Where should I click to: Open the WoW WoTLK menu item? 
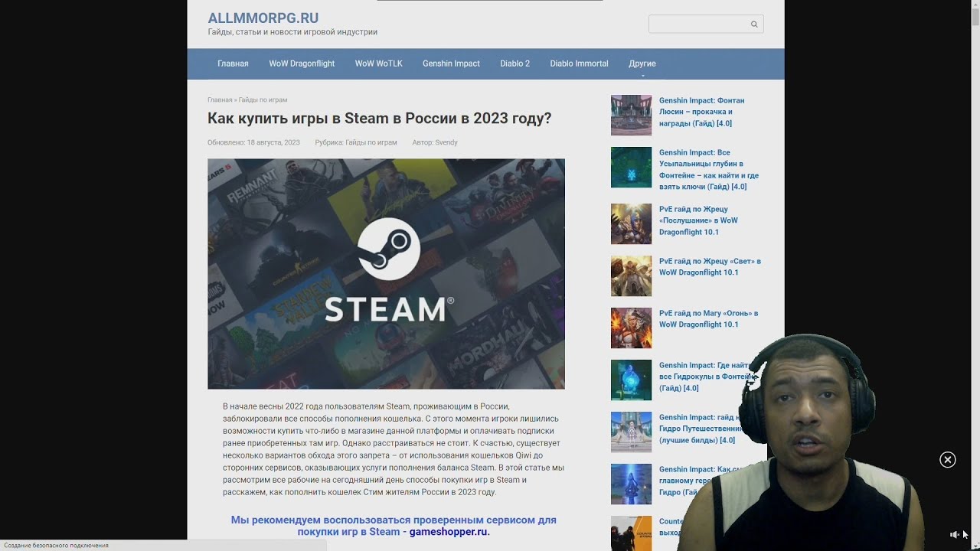click(x=378, y=64)
